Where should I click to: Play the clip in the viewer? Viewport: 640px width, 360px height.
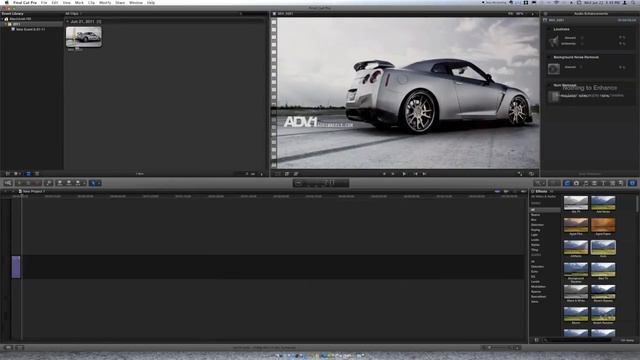[x=404, y=173]
